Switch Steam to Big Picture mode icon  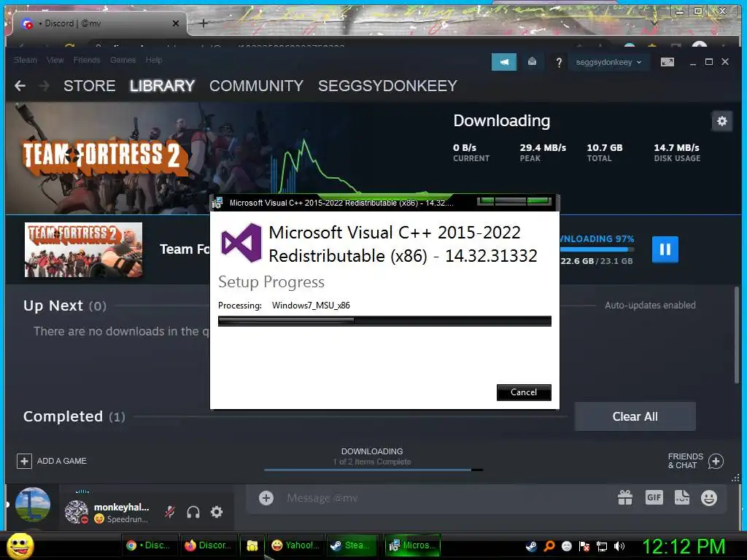tap(667, 62)
